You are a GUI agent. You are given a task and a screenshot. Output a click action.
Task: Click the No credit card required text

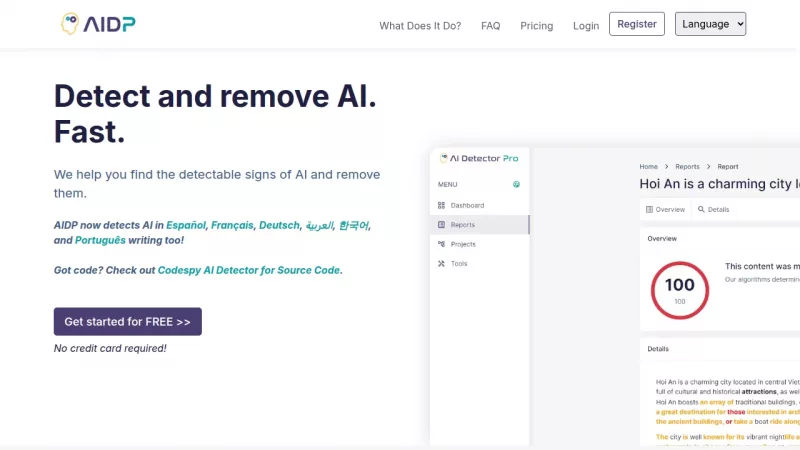110,348
